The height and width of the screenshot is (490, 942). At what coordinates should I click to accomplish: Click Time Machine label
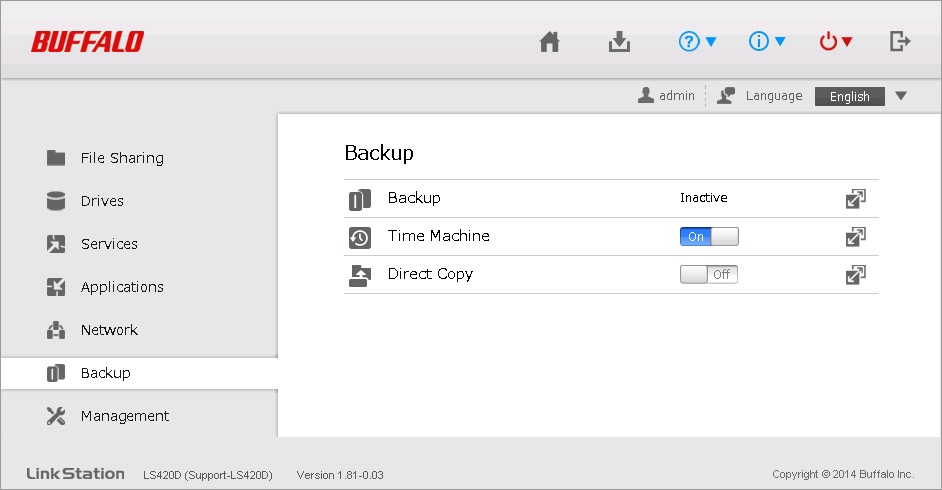tap(439, 236)
